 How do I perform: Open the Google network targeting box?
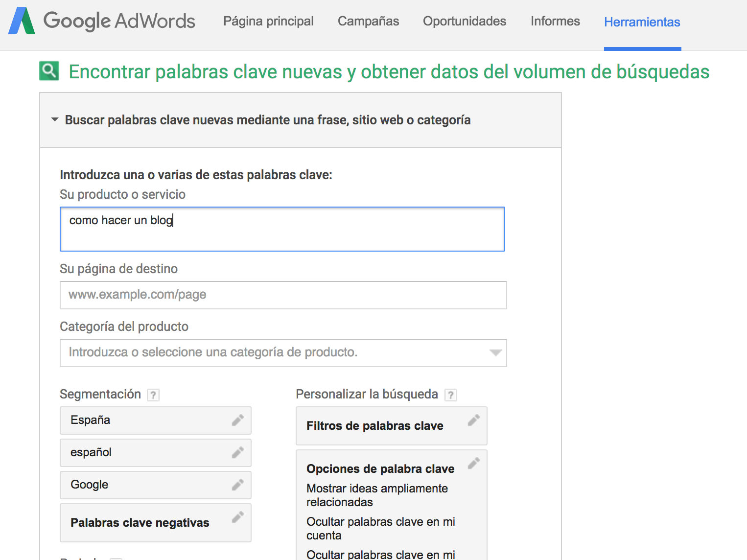click(x=156, y=485)
